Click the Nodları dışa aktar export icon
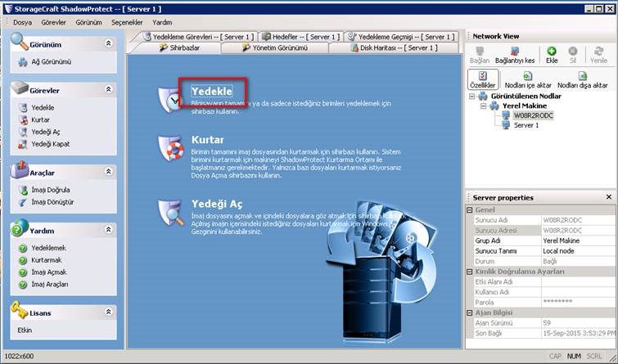 (x=582, y=75)
